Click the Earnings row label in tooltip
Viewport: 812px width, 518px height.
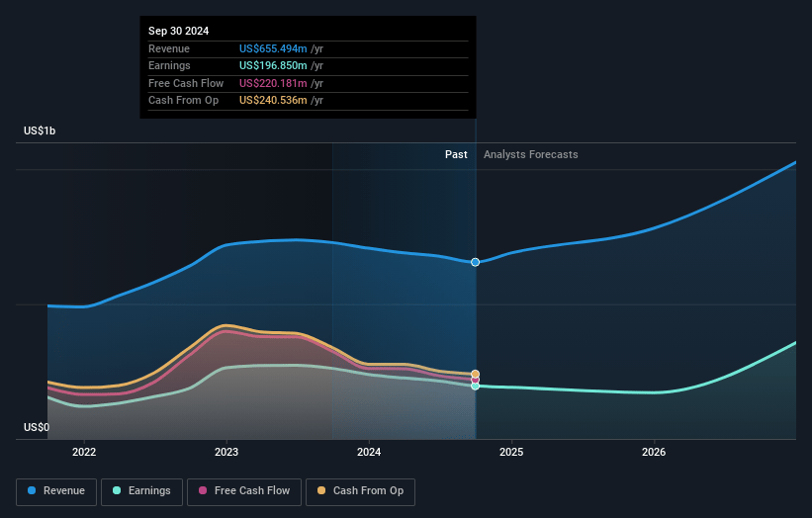(169, 65)
